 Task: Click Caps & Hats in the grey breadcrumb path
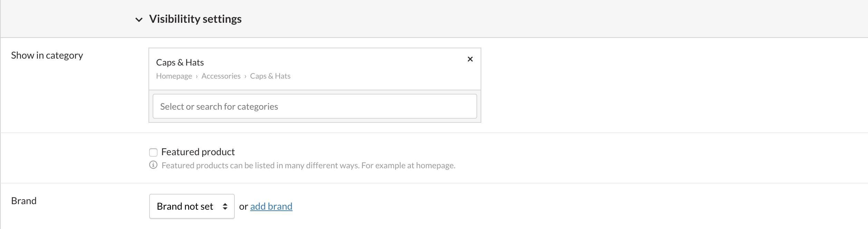270,76
